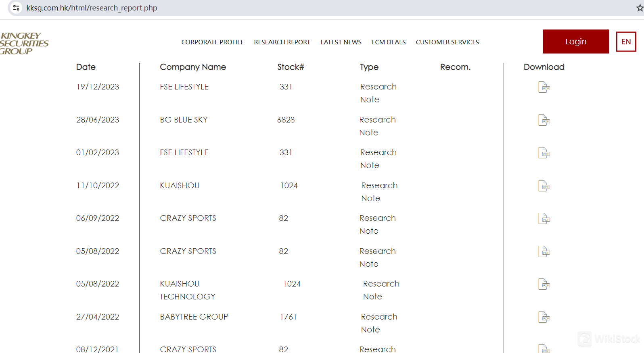Go to Latest News

point(341,42)
